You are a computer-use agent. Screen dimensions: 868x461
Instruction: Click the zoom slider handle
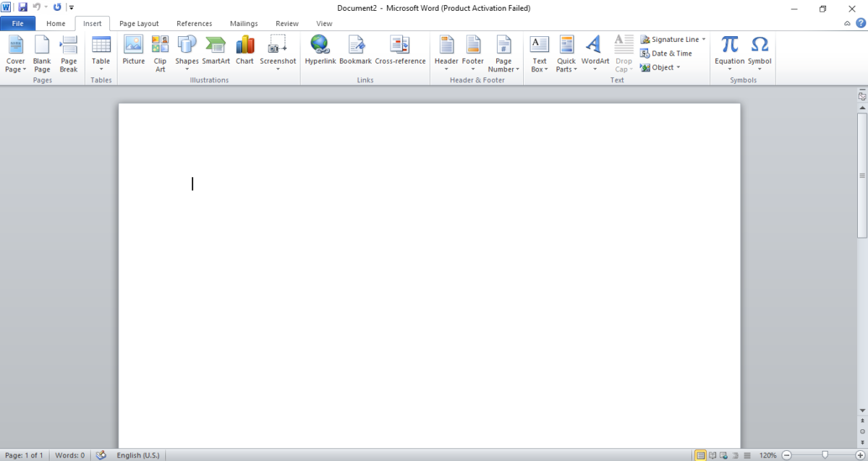click(825, 455)
